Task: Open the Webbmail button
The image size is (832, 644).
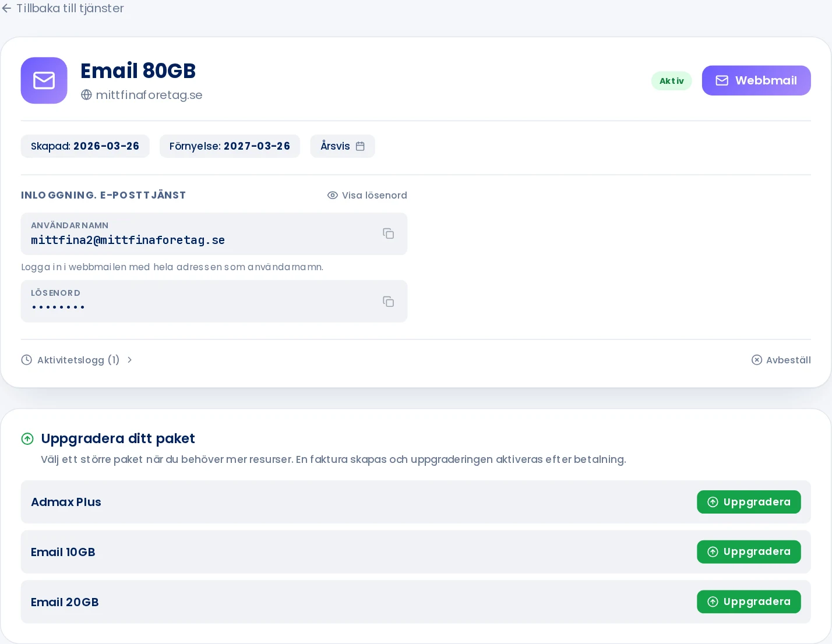Action: pyautogui.click(x=756, y=80)
